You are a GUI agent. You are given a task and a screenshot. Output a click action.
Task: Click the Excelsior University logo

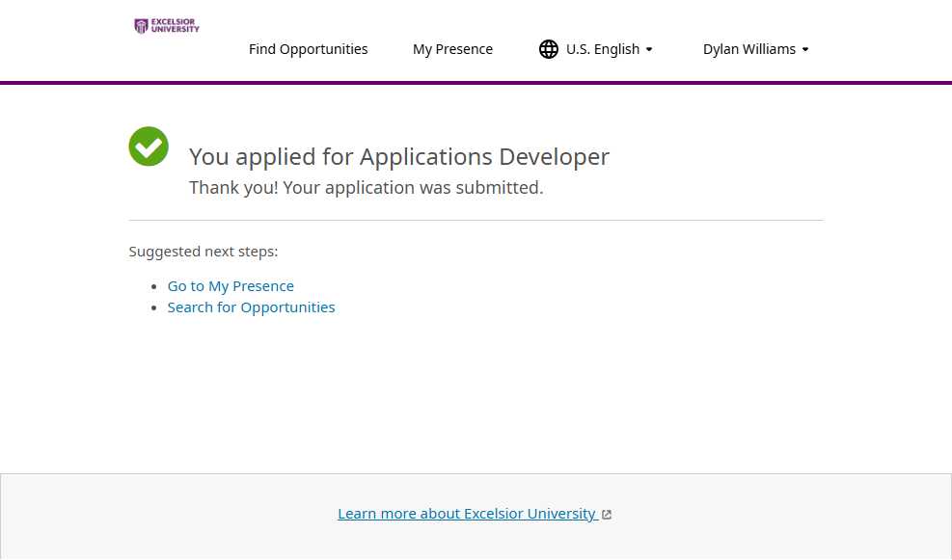coord(167,26)
